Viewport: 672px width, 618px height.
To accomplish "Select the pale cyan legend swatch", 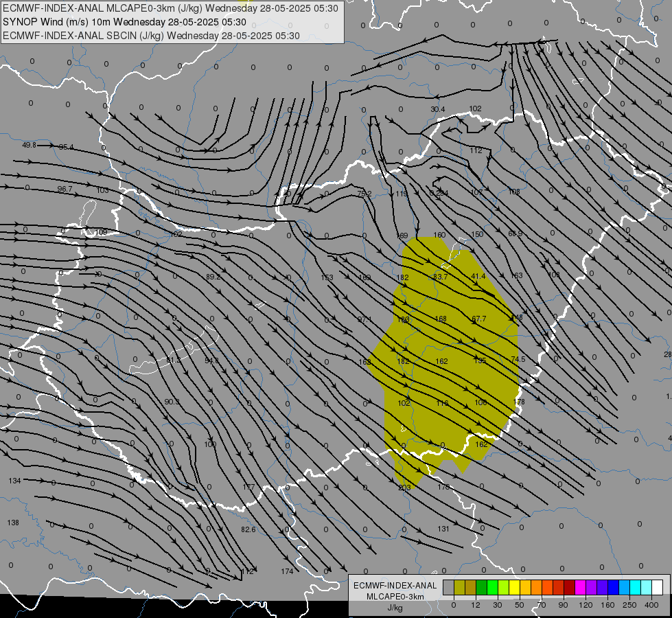I will (646, 587).
